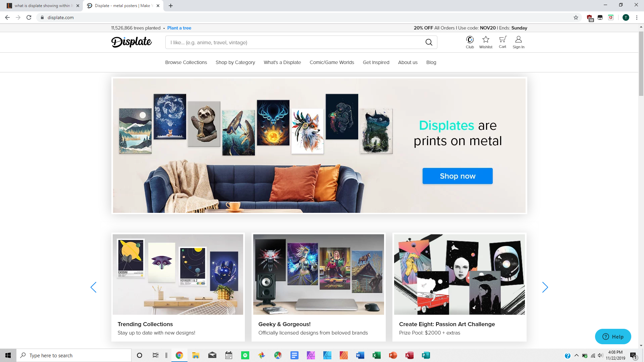
Task: Show hidden system tray icons chevron
Action: pos(576,355)
